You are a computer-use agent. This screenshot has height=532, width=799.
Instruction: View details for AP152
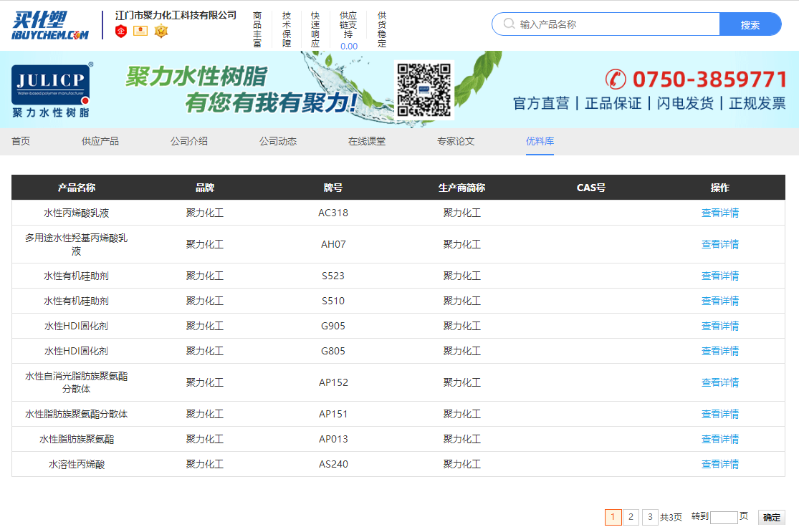720,382
